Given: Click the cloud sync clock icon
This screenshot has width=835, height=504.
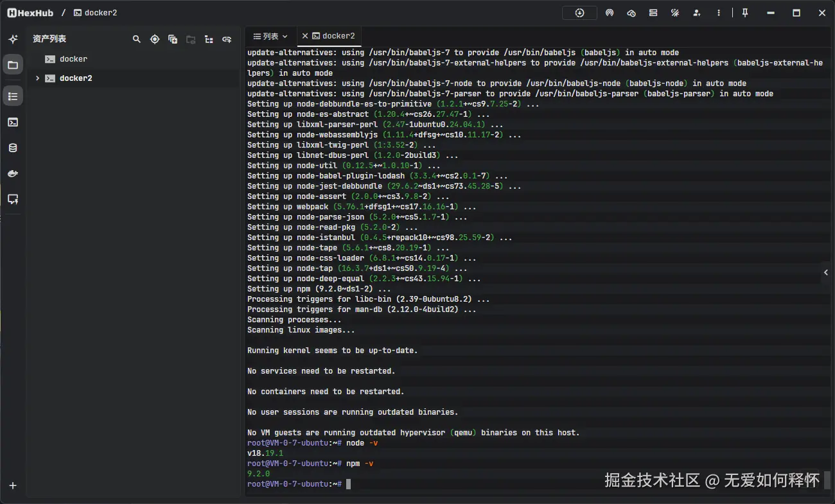Looking at the screenshot, I should (x=631, y=13).
